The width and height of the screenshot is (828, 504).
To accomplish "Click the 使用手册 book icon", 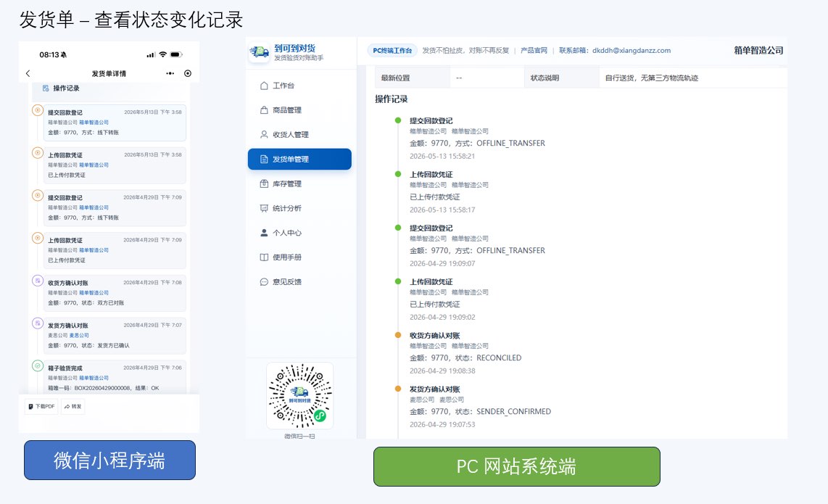I will click(264, 257).
